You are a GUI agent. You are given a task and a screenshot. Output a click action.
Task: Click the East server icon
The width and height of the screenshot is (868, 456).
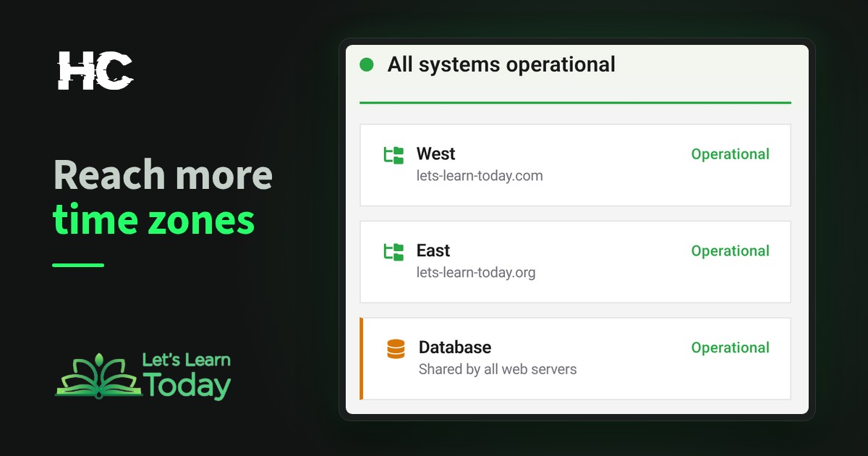pyautogui.click(x=393, y=252)
